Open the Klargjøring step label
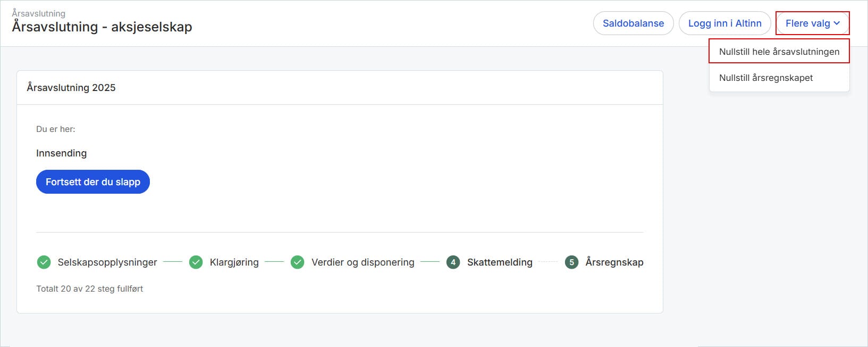The height and width of the screenshot is (347, 868). [x=234, y=262]
